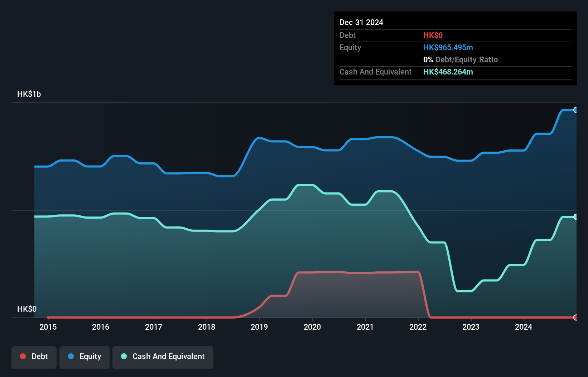The width and height of the screenshot is (588, 377).
Task: Click the 2021 x-axis label
Action: click(365, 327)
